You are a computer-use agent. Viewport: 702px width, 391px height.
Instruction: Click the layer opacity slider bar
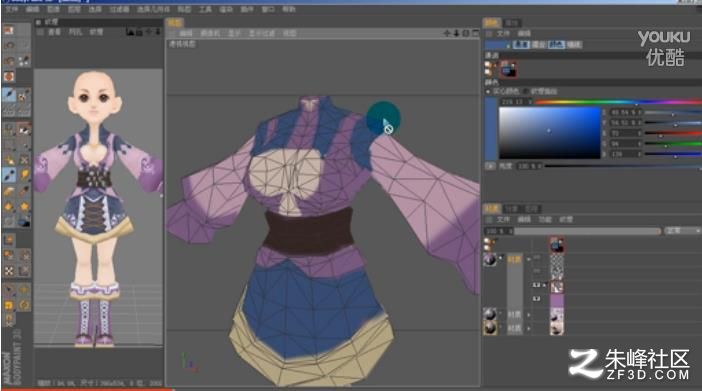[588, 231]
